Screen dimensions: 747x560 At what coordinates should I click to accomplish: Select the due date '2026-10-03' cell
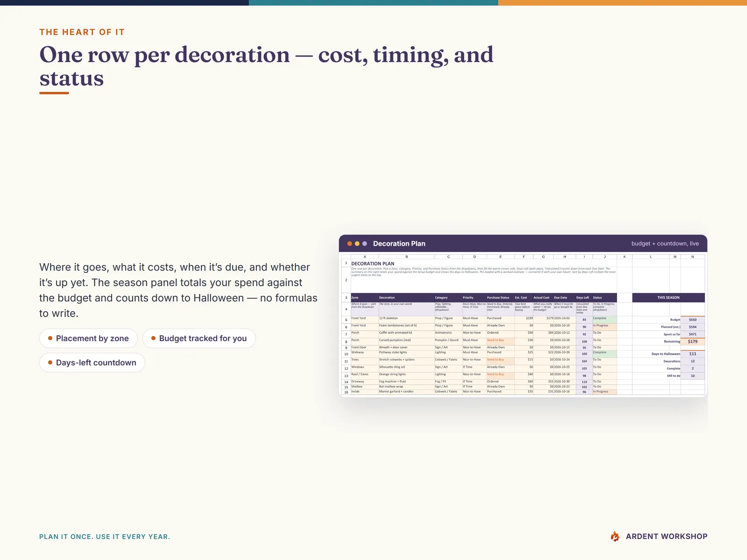(564, 320)
